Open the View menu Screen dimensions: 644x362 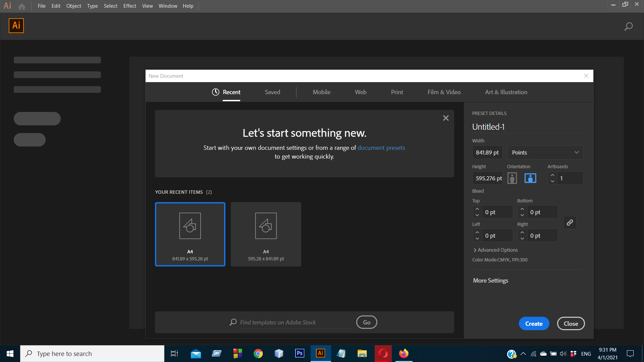click(x=148, y=6)
